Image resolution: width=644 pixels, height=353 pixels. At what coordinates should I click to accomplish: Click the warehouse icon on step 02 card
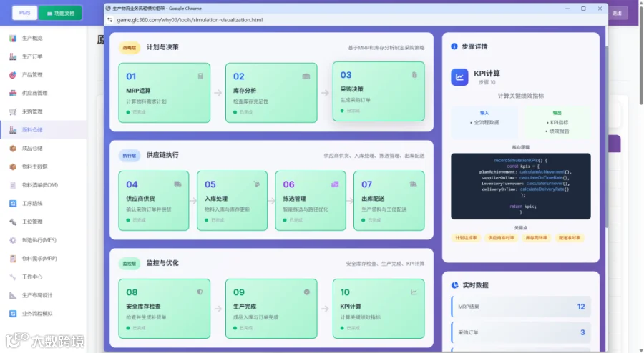(x=306, y=76)
